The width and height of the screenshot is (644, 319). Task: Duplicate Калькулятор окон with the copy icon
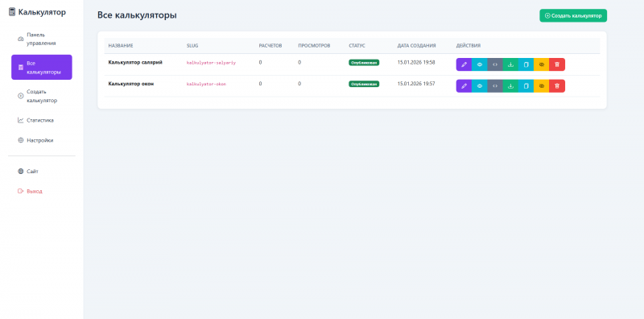[526, 86]
